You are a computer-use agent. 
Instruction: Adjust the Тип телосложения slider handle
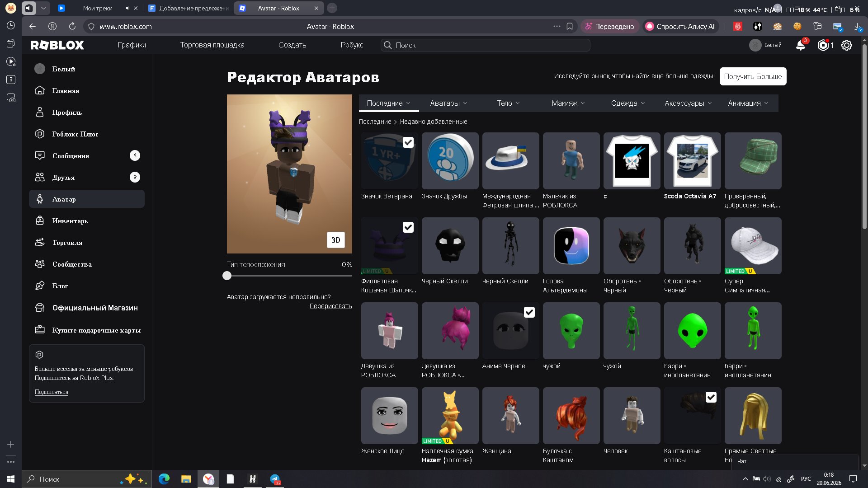click(x=227, y=276)
